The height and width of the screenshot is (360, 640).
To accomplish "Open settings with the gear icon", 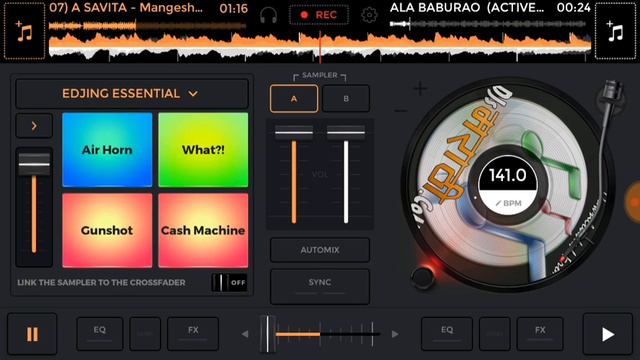I will 369,16.
